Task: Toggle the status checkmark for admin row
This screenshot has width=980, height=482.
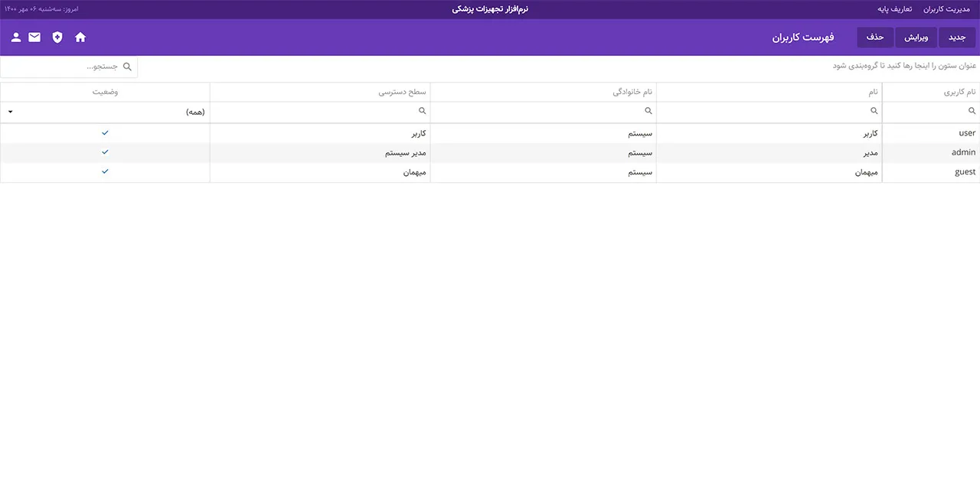Action: click(105, 152)
